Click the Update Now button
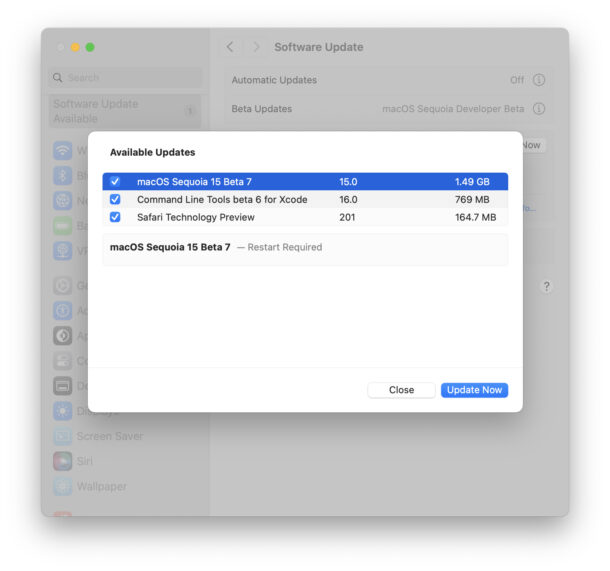The image size is (610, 571). (474, 390)
